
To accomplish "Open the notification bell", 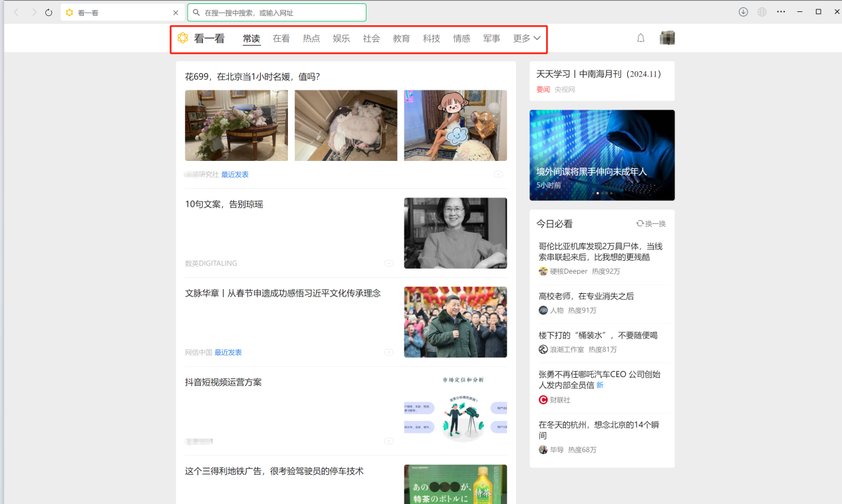I will (x=640, y=39).
